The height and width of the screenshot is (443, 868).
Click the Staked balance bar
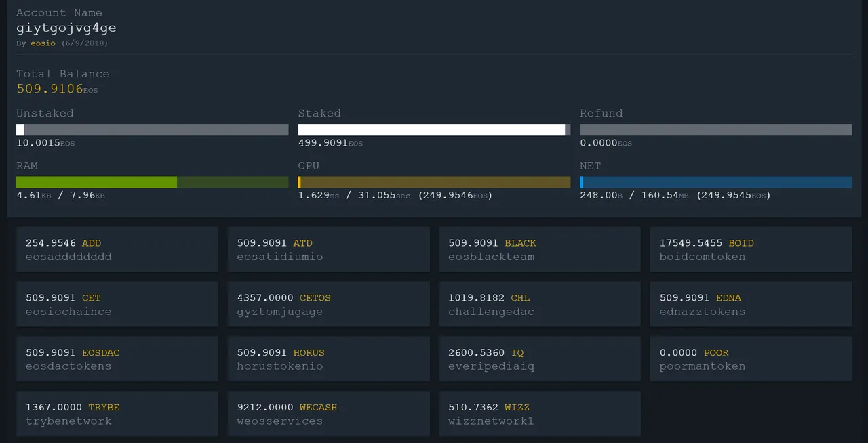[434, 129]
